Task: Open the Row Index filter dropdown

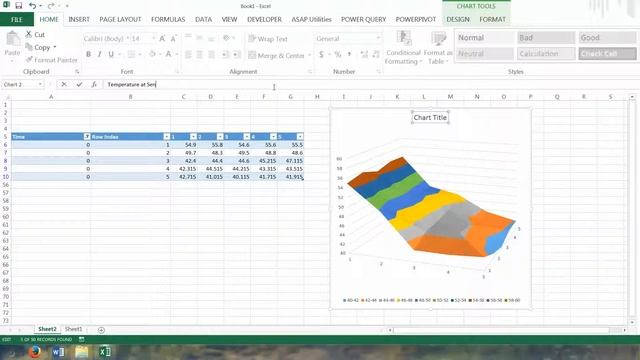Action: [167, 136]
